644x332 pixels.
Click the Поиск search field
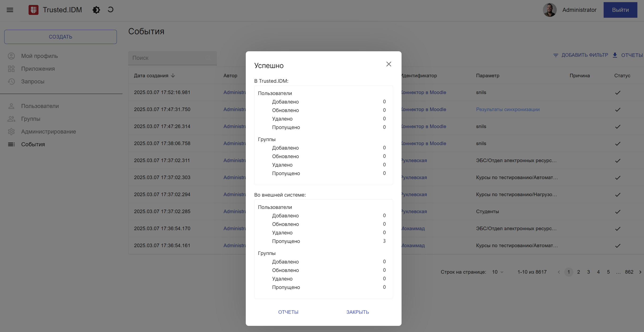coord(173,58)
